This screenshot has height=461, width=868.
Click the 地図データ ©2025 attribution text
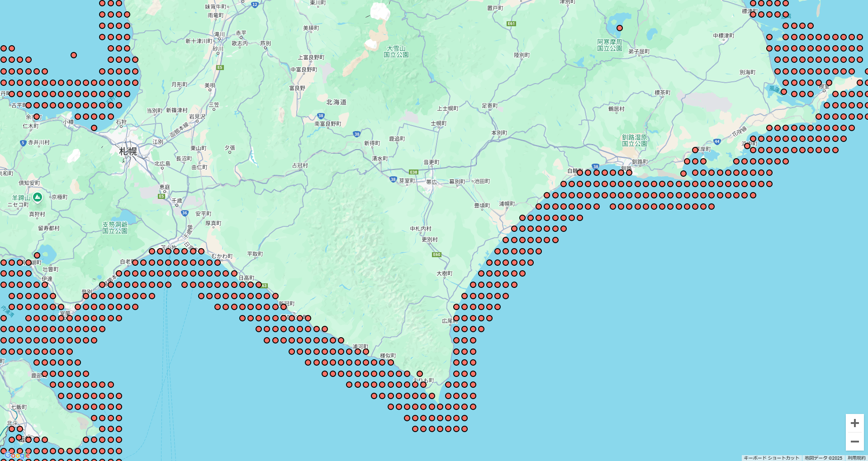823,458
